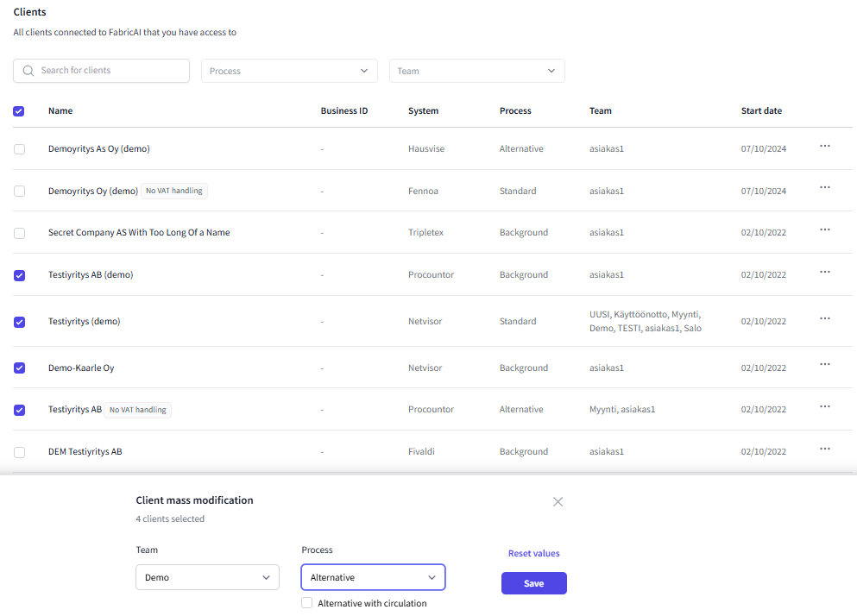The image size is (857, 616).
Task: Open the Process dropdown showing Alternative
Action: pos(373,577)
